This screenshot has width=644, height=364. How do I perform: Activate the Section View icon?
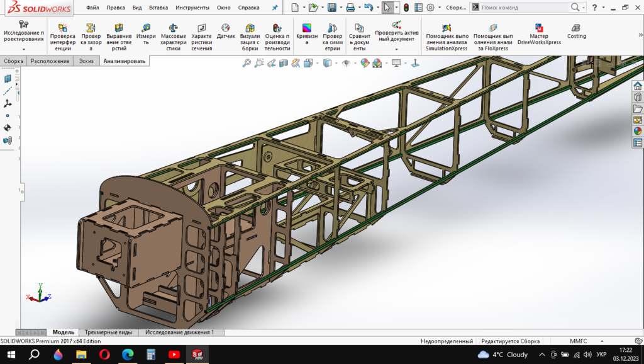pos(284,63)
